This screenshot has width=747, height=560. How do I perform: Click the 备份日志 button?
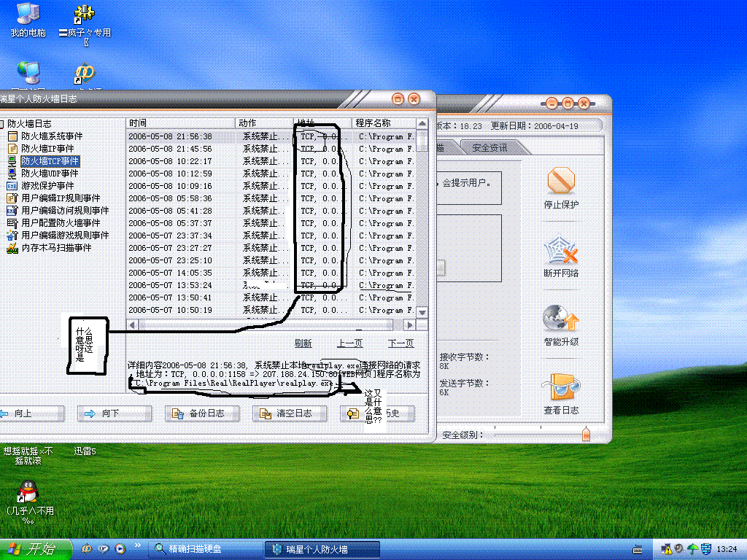(x=198, y=413)
